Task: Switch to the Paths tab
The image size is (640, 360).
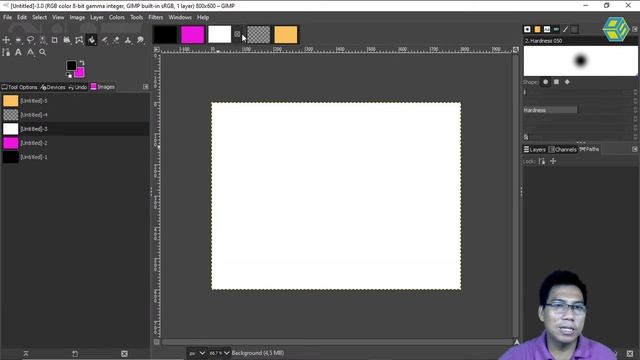Action: click(x=589, y=149)
